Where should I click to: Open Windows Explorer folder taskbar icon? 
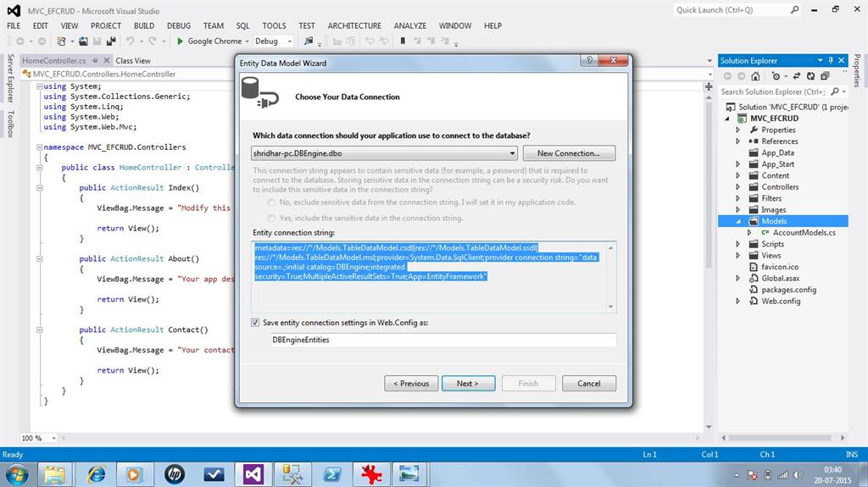tap(54, 474)
